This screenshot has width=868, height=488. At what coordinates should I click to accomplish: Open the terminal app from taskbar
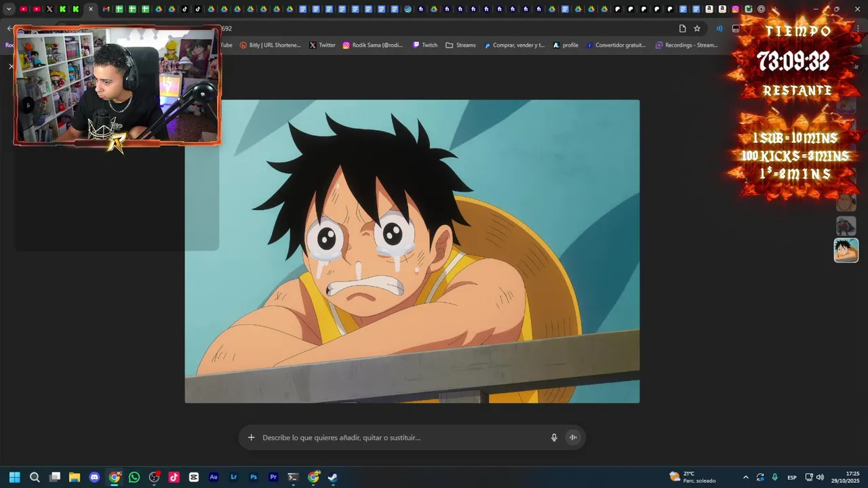(x=293, y=477)
